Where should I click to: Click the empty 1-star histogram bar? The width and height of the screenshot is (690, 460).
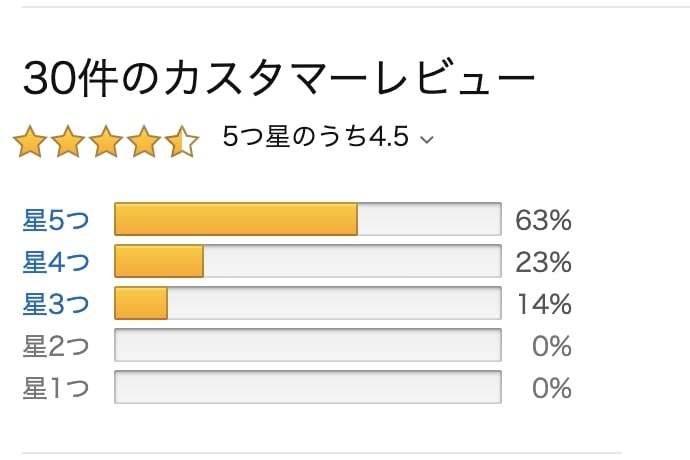click(308, 387)
